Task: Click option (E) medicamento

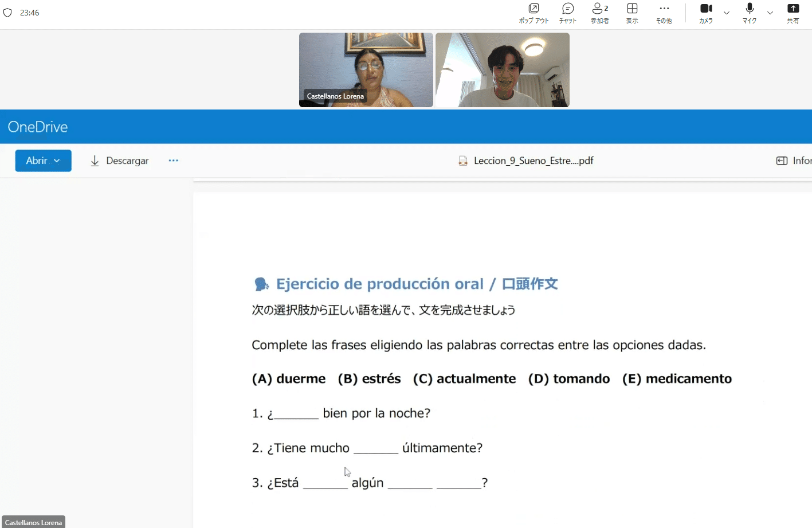Action: (677, 379)
